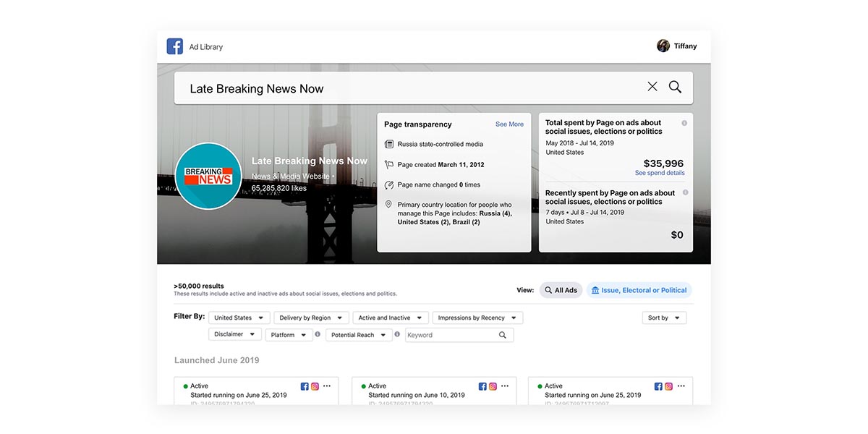Click the 65,285,820 likes text
The height and width of the screenshot is (434, 868).
click(279, 188)
